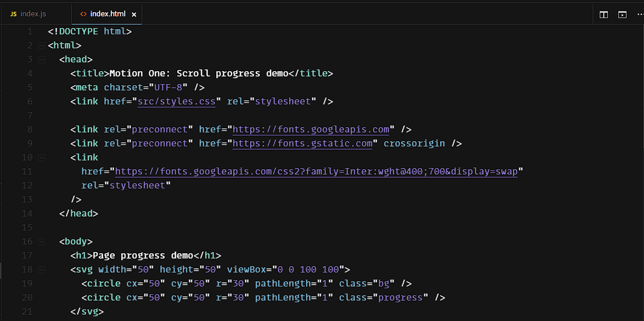Collapse the body tag fold marker
The height and width of the screenshot is (321, 644).
pos(41,242)
